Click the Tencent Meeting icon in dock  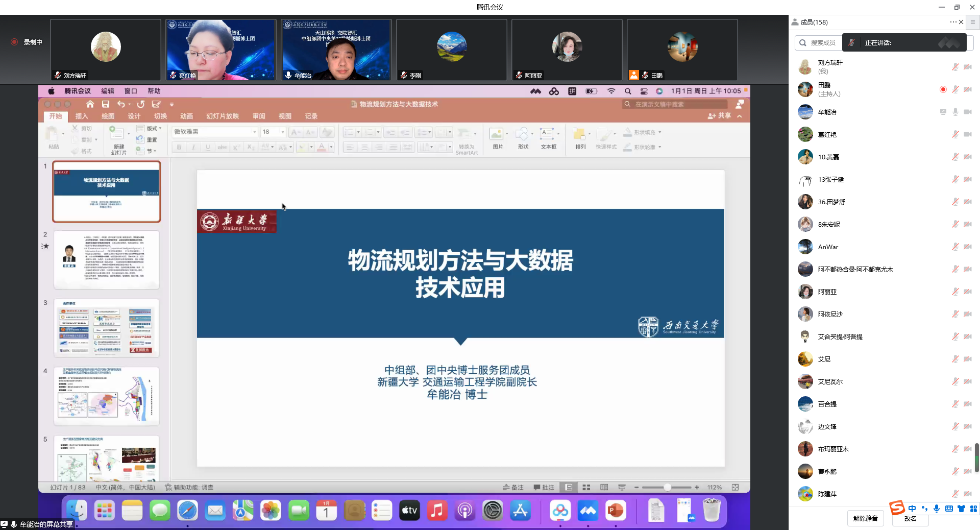587,511
